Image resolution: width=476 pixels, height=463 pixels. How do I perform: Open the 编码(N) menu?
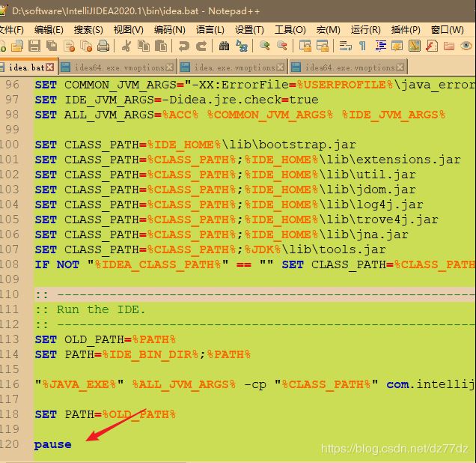point(170,30)
